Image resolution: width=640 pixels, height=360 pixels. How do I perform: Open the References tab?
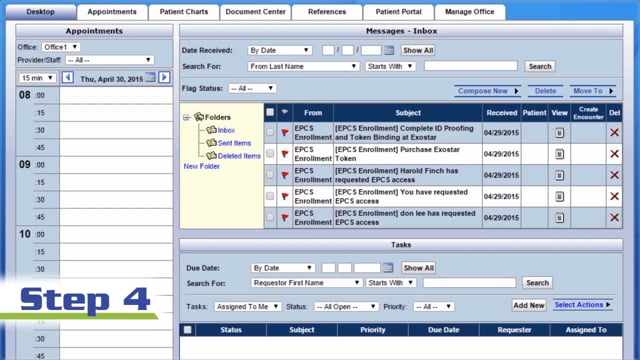tap(327, 12)
